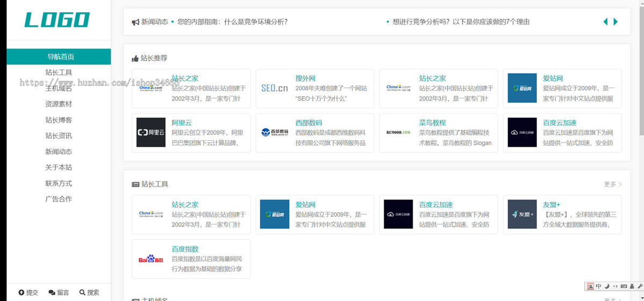Open the 搜外网 title link

click(305, 78)
